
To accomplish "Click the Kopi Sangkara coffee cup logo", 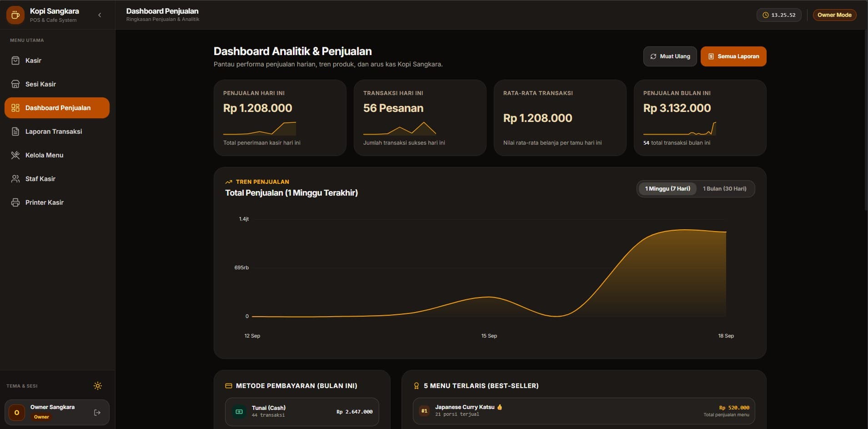I will [x=15, y=15].
